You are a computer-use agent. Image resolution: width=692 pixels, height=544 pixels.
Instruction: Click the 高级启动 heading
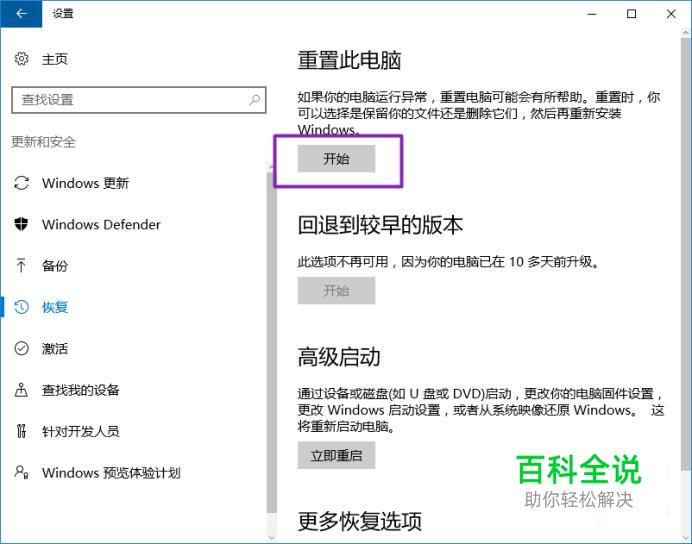339,357
